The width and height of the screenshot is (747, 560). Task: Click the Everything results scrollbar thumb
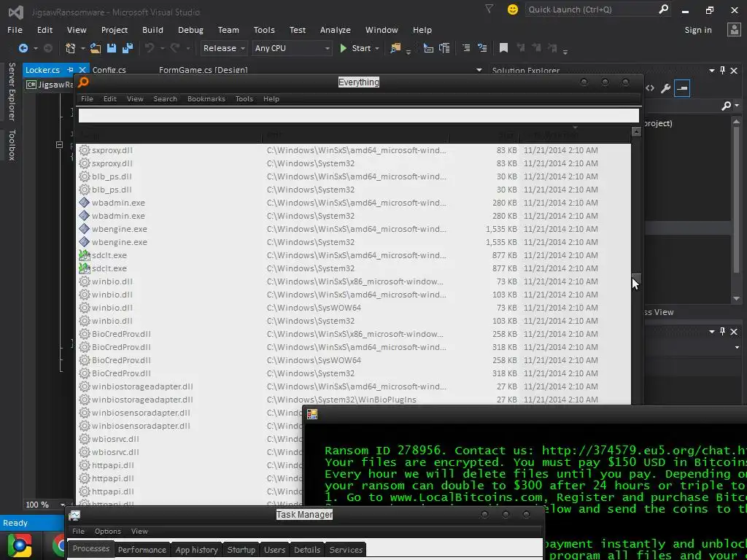click(x=636, y=279)
